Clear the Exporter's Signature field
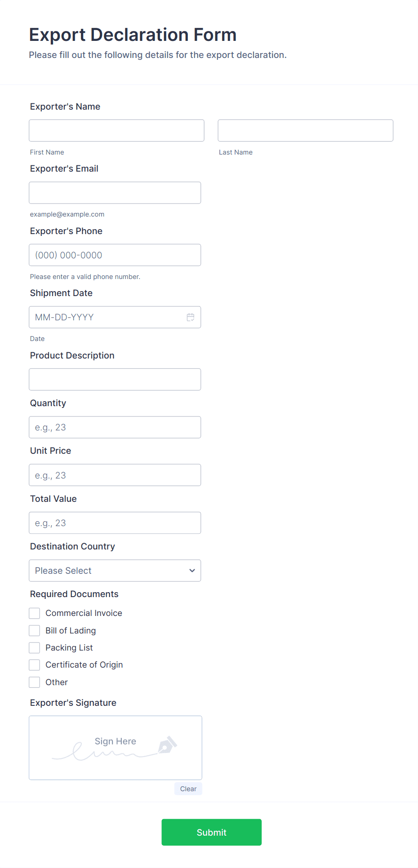 [188, 788]
